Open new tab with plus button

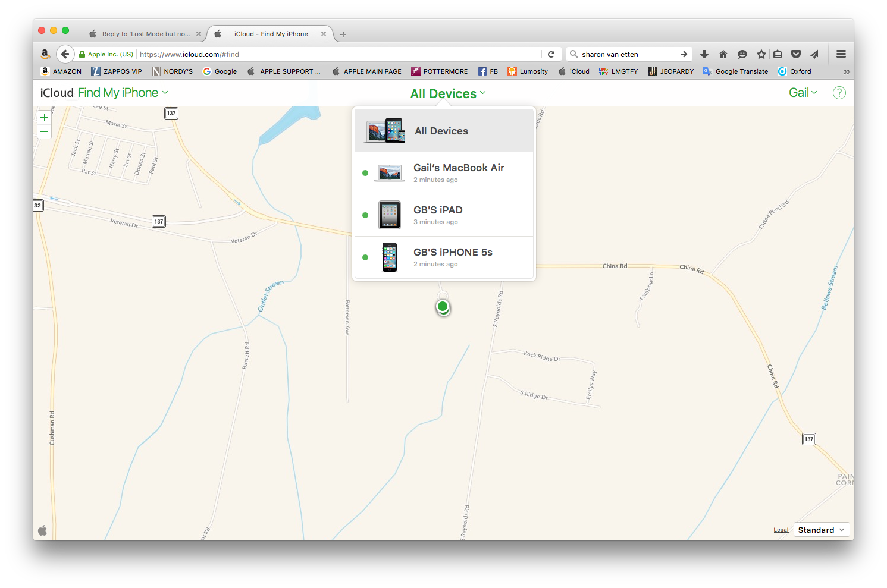point(343,34)
